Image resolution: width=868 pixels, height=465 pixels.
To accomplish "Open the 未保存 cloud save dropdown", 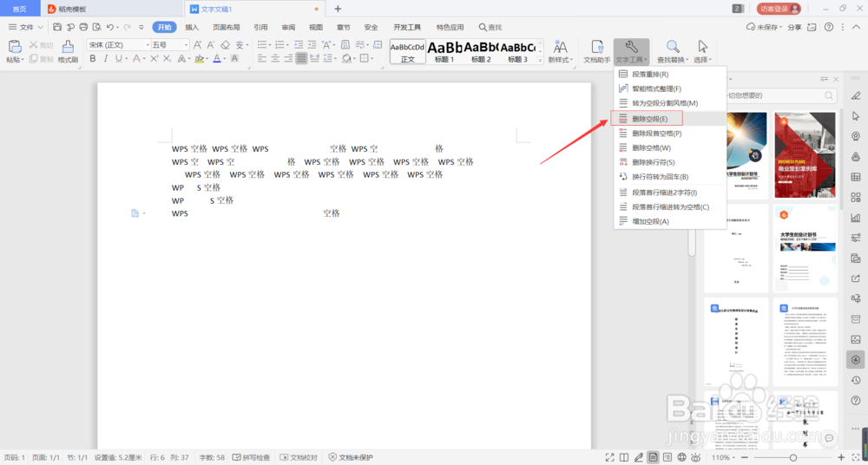I will coord(765,27).
